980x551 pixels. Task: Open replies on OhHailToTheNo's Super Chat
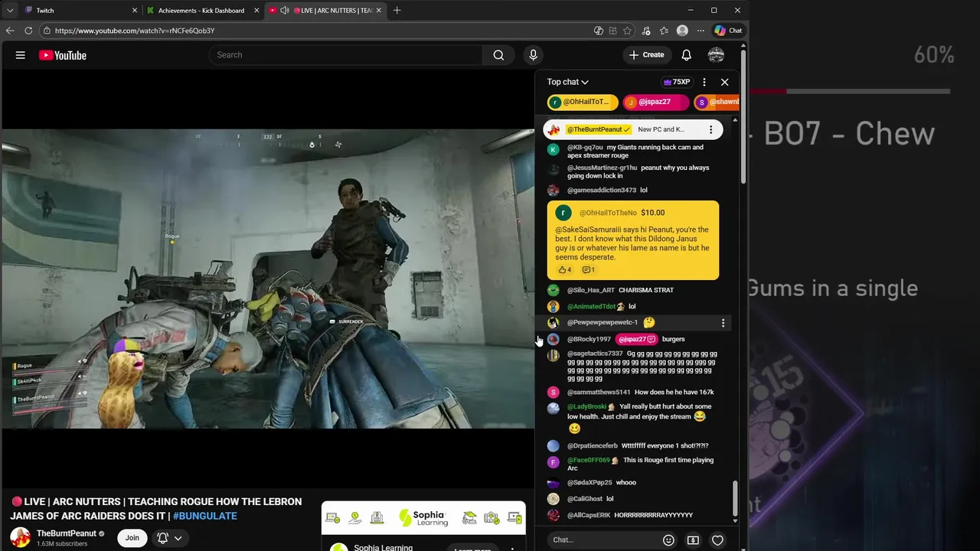click(588, 270)
